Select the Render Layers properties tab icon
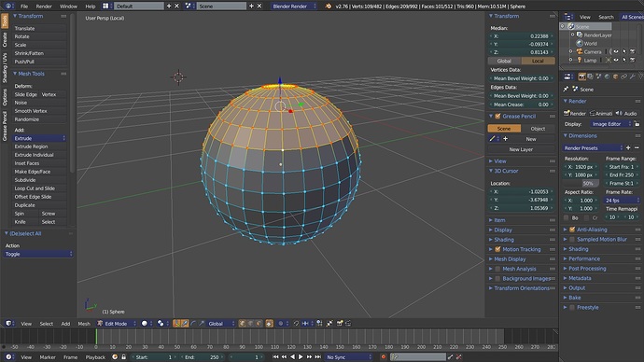644x362 pixels. click(590, 77)
